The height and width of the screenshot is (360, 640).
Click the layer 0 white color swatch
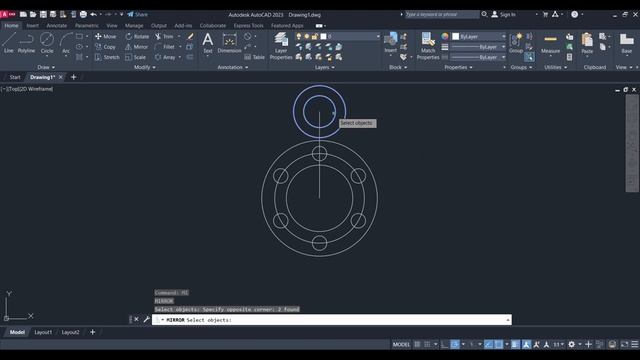pos(323,36)
